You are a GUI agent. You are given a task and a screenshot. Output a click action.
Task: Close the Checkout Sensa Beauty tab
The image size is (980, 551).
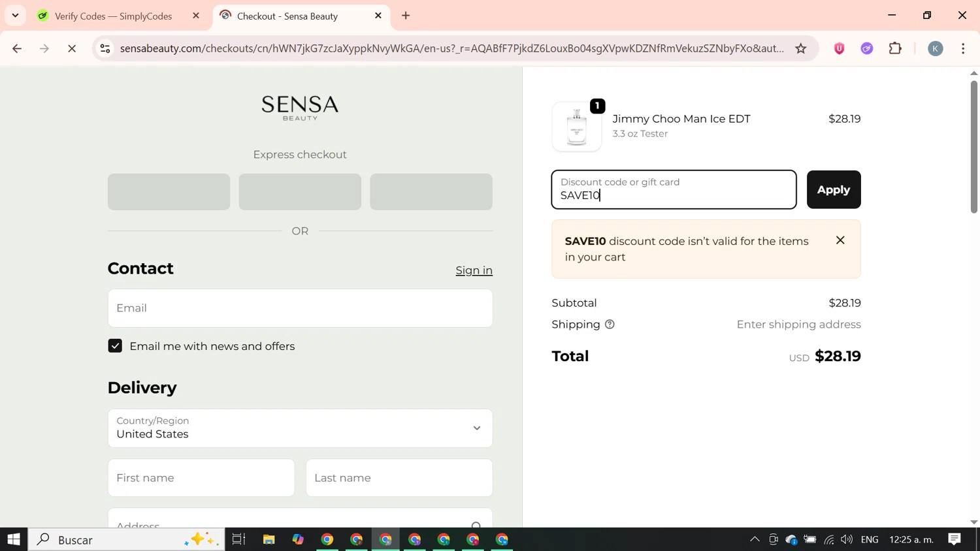[378, 16]
